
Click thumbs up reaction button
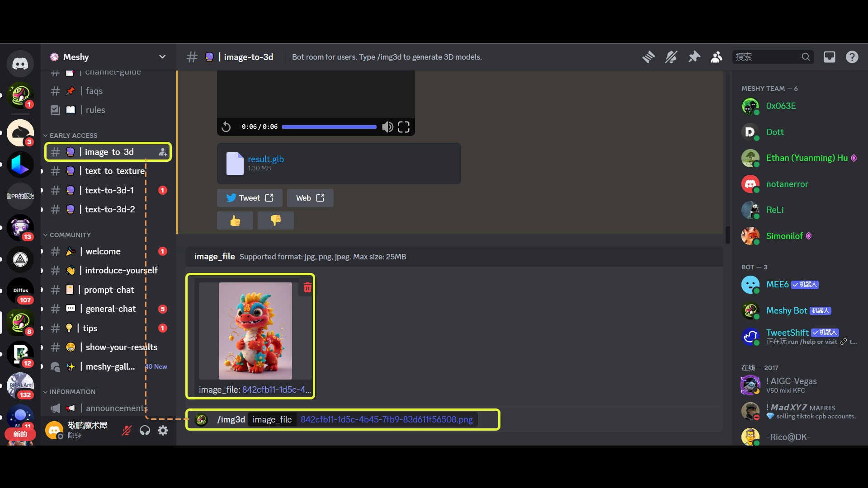click(235, 221)
